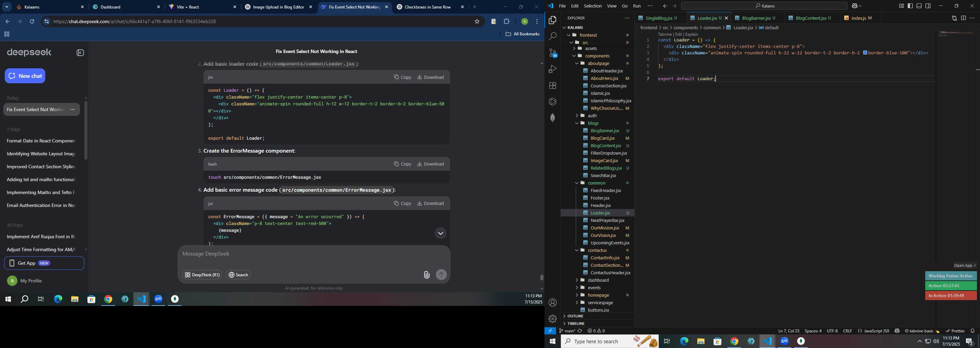Toggle DeepThink (R1) mode
The height and width of the screenshot is (348, 980).
coord(202,275)
